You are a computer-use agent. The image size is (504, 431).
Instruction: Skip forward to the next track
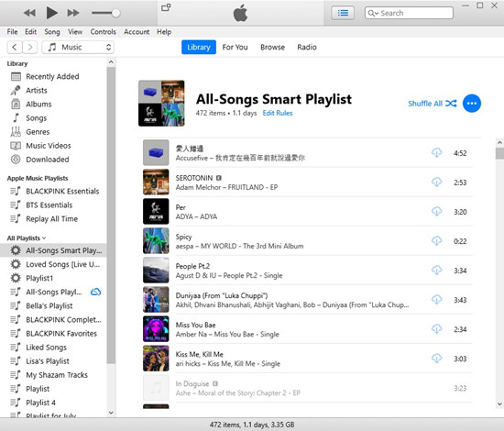(x=73, y=13)
